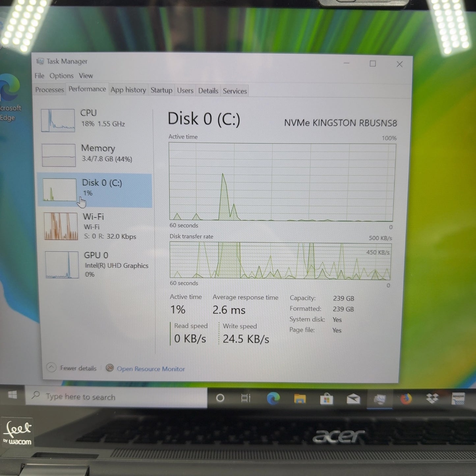Screen dimensions: 476x476
Task: Click the Cortana circle icon
Action: (220, 398)
